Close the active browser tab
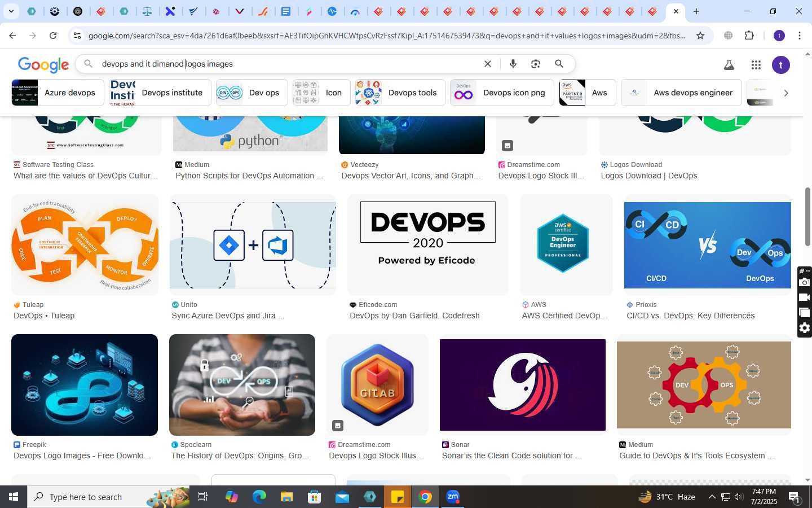The image size is (812, 508). click(x=676, y=11)
